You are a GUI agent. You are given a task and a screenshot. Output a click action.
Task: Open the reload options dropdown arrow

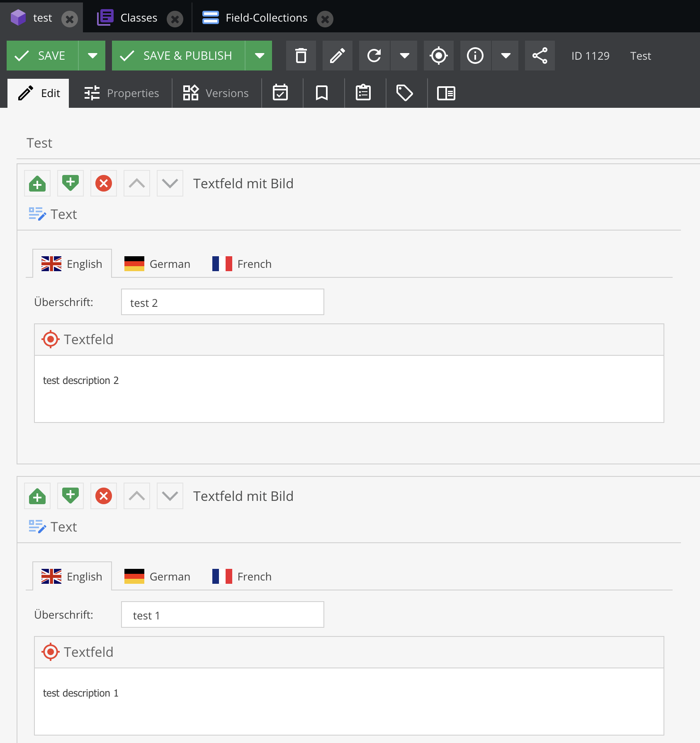[404, 56]
